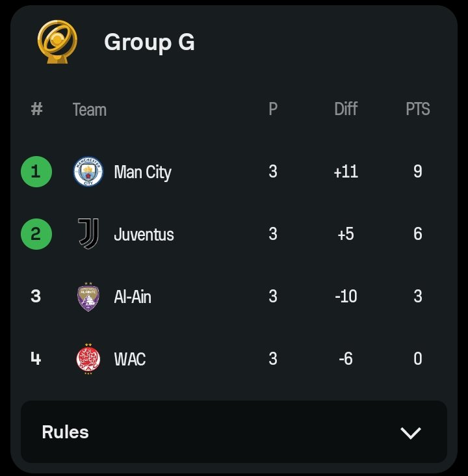Open the Juventus team name

tap(144, 234)
